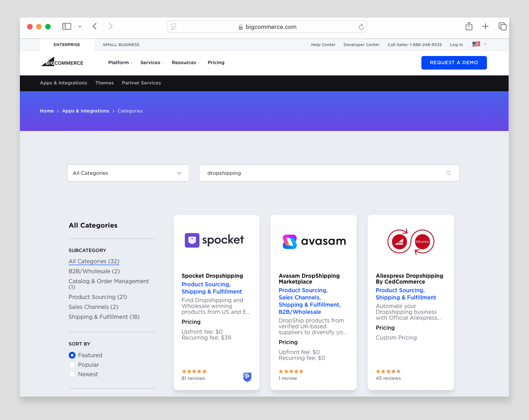Go back with the browser back arrow
Screen dimensions: 529x420
click(x=95, y=26)
